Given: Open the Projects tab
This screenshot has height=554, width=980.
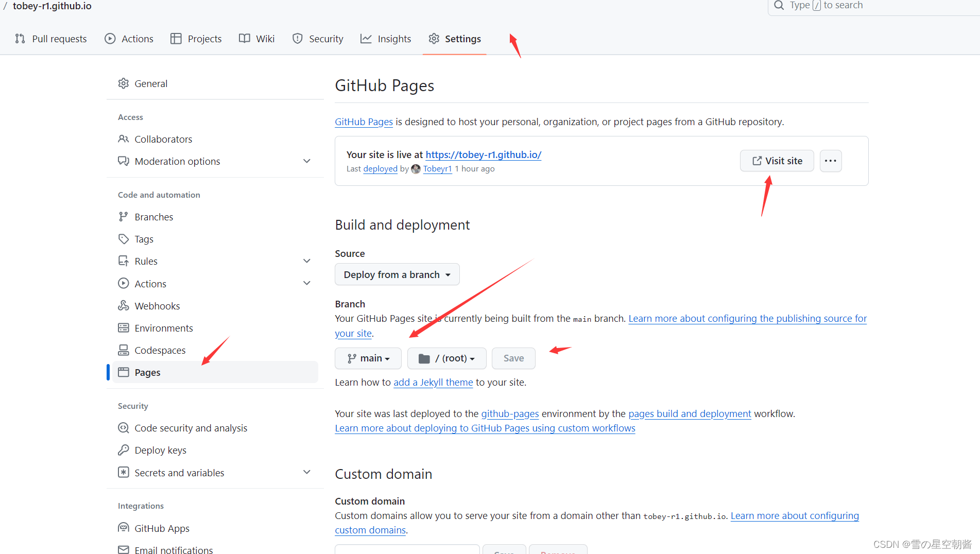Looking at the screenshot, I should click(x=196, y=39).
